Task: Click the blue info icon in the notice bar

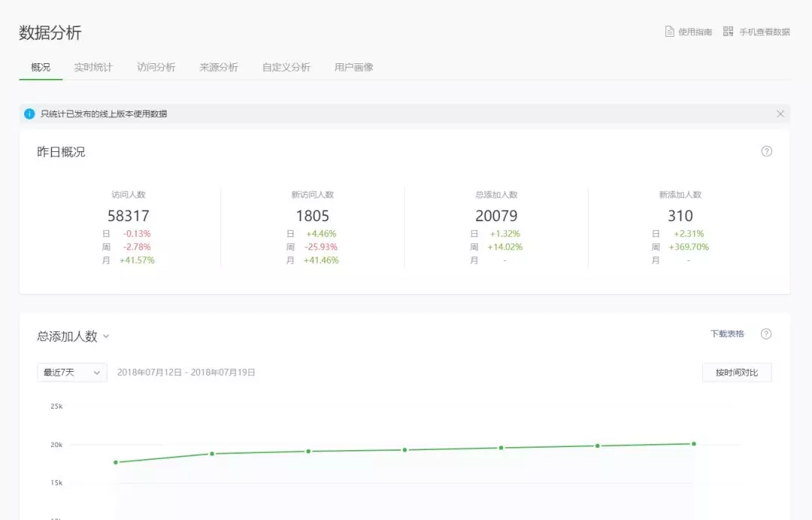Action: pos(29,114)
